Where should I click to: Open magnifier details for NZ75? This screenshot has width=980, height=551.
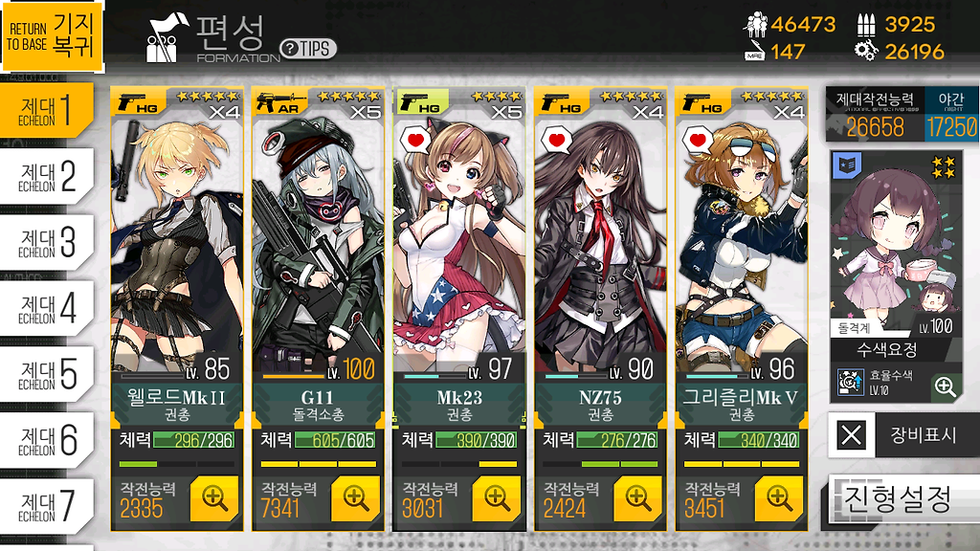pos(638,497)
